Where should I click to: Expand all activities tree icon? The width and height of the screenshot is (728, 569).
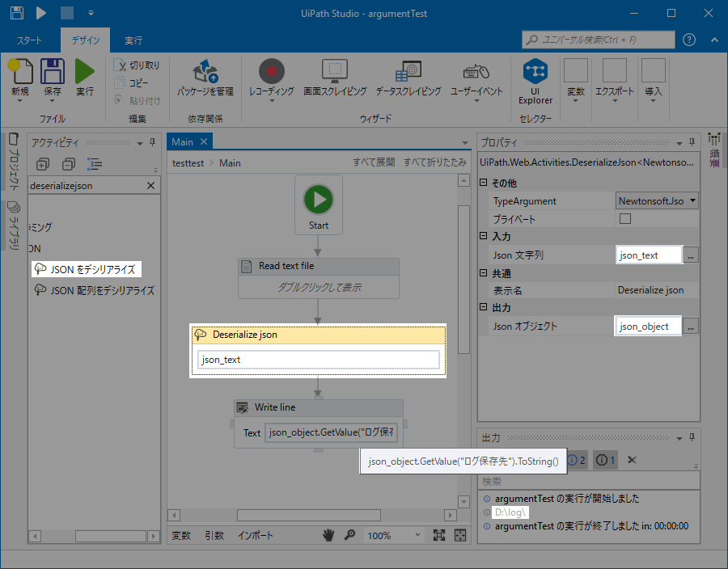pos(43,164)
